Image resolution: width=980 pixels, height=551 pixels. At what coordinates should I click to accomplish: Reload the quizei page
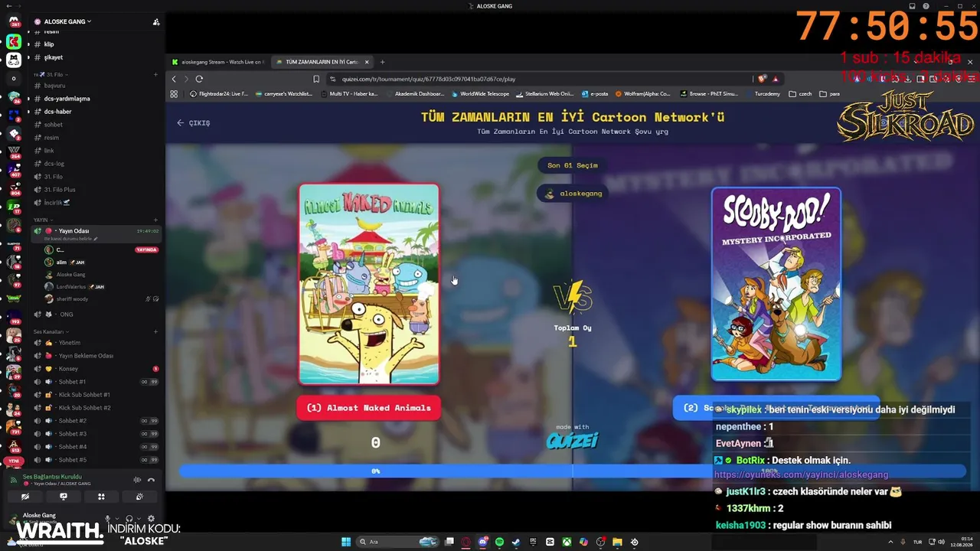point(199,79)
